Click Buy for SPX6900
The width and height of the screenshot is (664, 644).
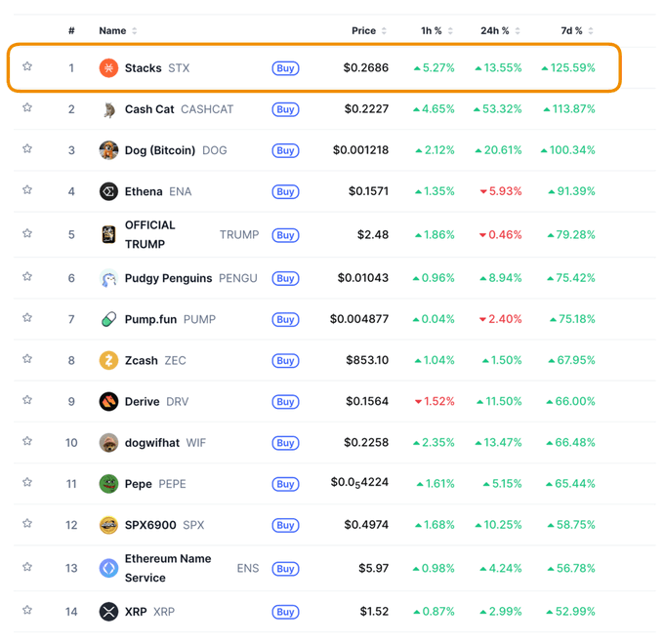285,526
